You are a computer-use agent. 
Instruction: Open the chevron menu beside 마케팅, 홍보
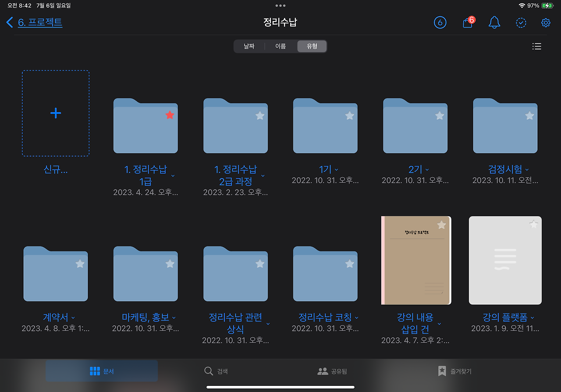174,317
